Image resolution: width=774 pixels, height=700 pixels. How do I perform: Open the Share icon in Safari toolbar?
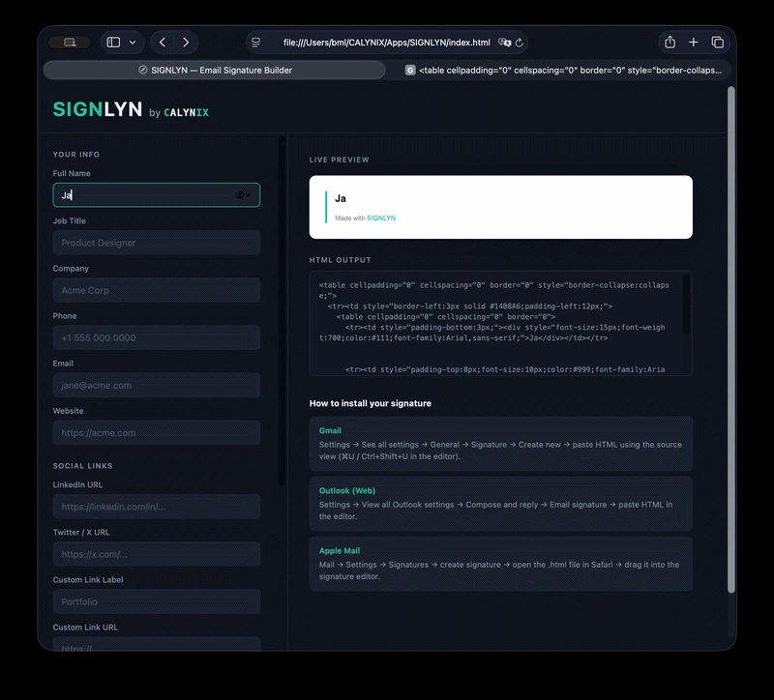(x=670, y=42)
